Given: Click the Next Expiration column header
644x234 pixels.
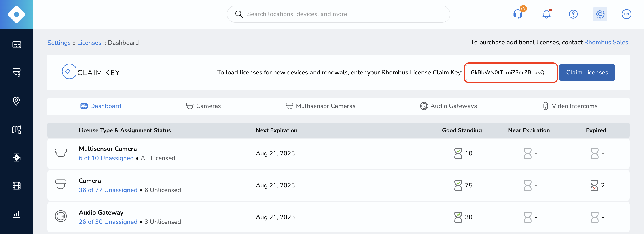Looking at the screenshot, I should tap(277, 130).
